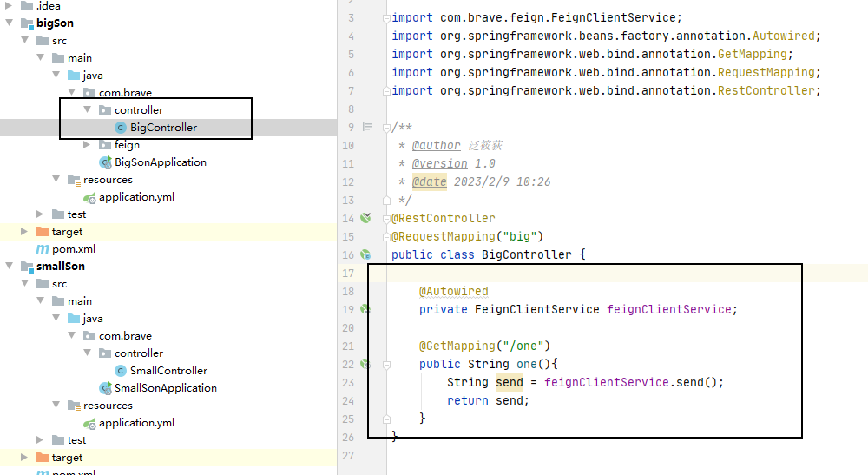Click the Spring bean gutter icon beside @RestController

(x=365, y=218)
